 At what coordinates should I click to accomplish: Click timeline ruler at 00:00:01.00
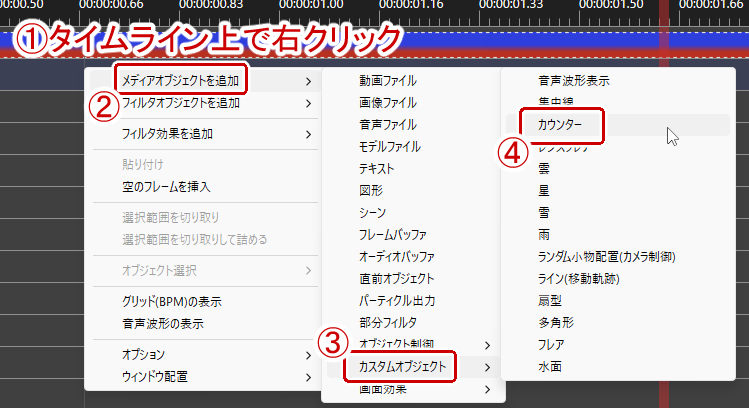(311, 5)
